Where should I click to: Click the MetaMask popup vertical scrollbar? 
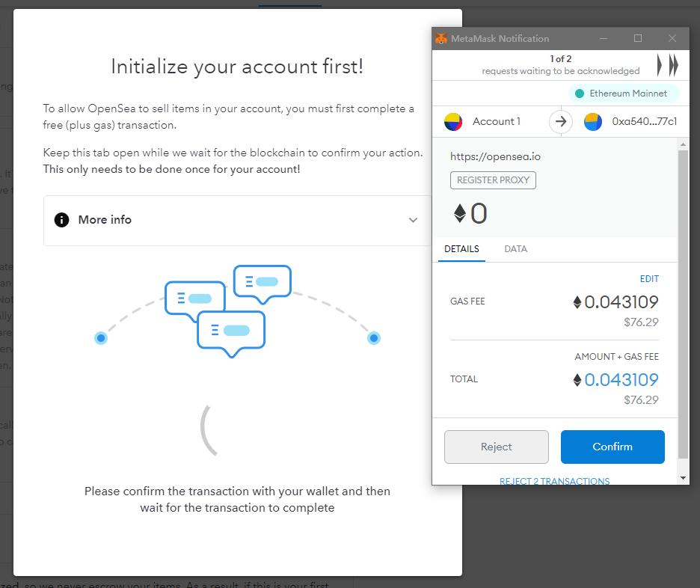coord(683,304)
